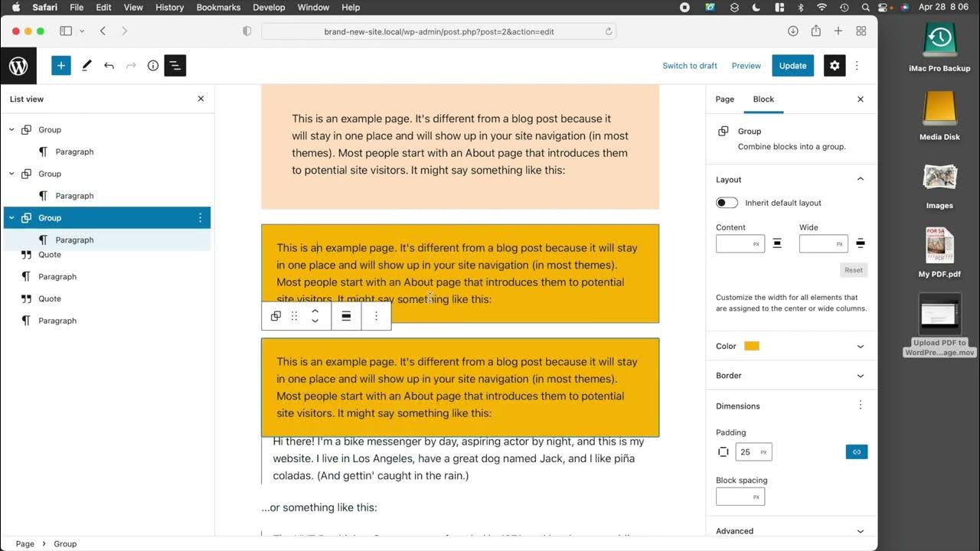Screen dimensions: 980x551
Task: Undo the last change in editor toolbar
Action: pyautogui.click(x=109, y=66)
